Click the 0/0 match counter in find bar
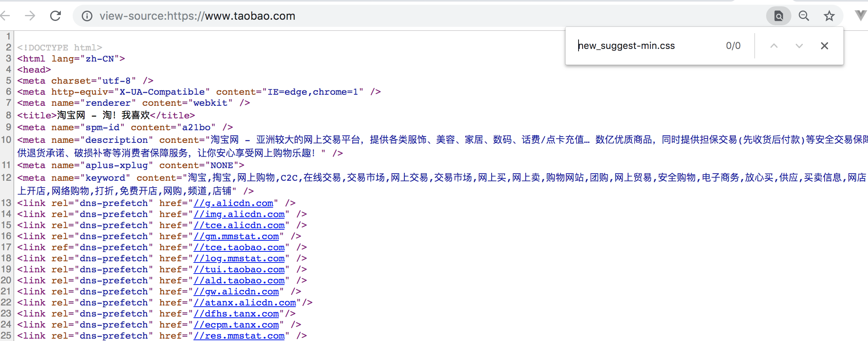Image resolution: width=868 pixels, height=341 pixels. tap(733, 46)
